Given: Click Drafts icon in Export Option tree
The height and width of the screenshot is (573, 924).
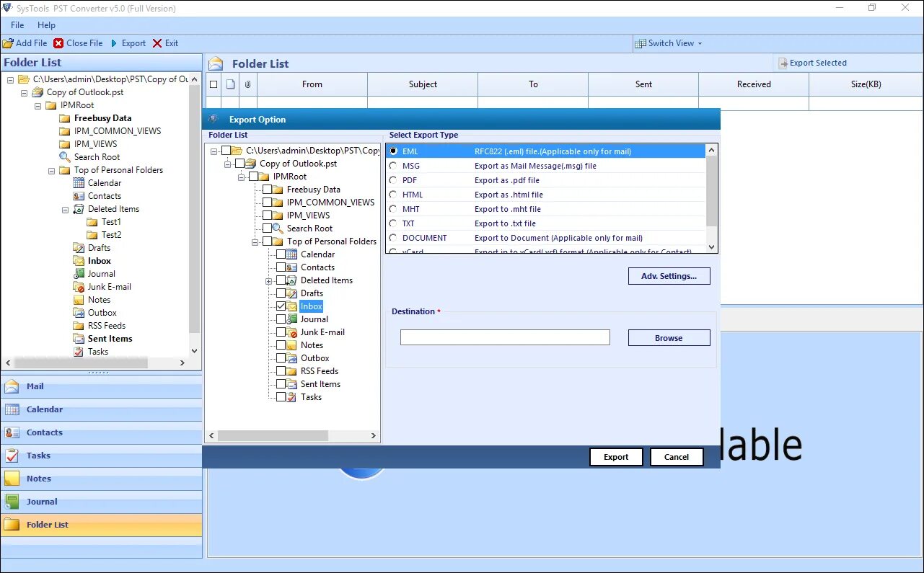Looking at the screenshot, I should [291, 293].
